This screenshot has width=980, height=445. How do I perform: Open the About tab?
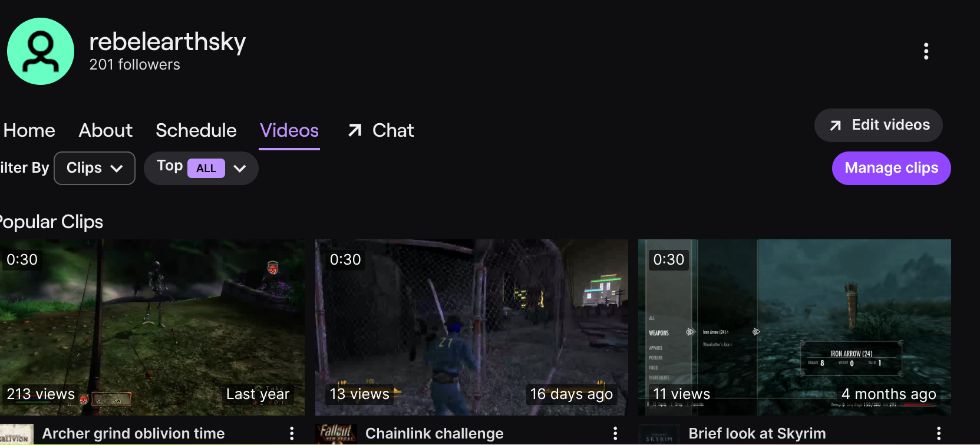(105, 130)
